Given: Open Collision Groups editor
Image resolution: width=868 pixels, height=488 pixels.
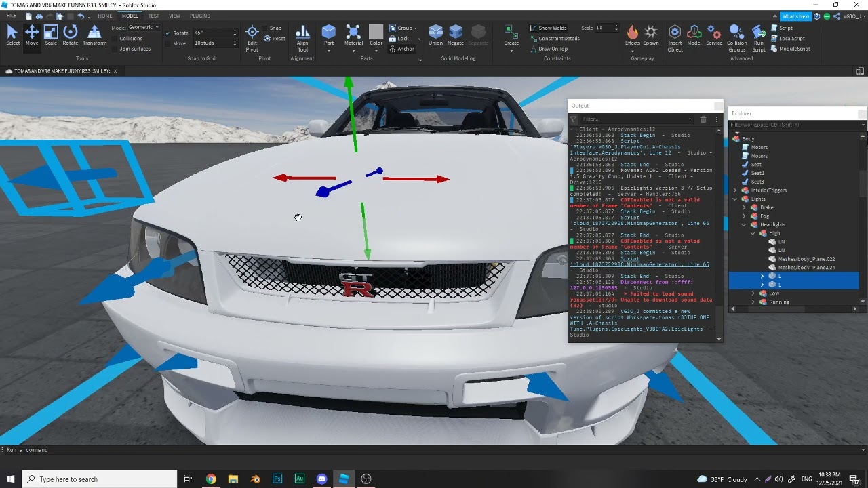Looking at the screenshot, I should (x=737, y=38).
